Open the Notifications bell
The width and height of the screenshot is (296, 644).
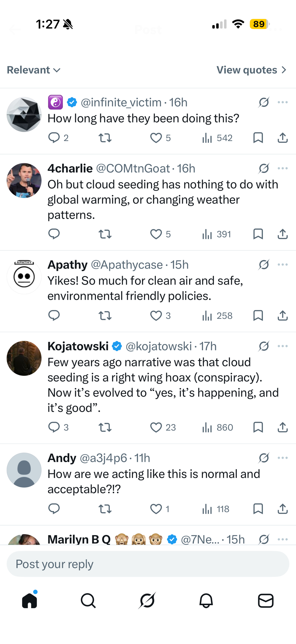(206, 601)
